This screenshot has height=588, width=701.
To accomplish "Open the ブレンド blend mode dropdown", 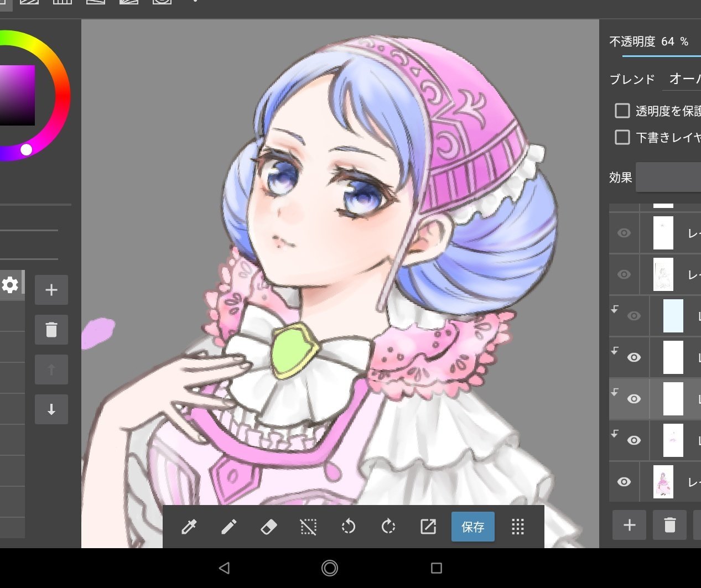I will pyautogui.click(x=684, y=79).
